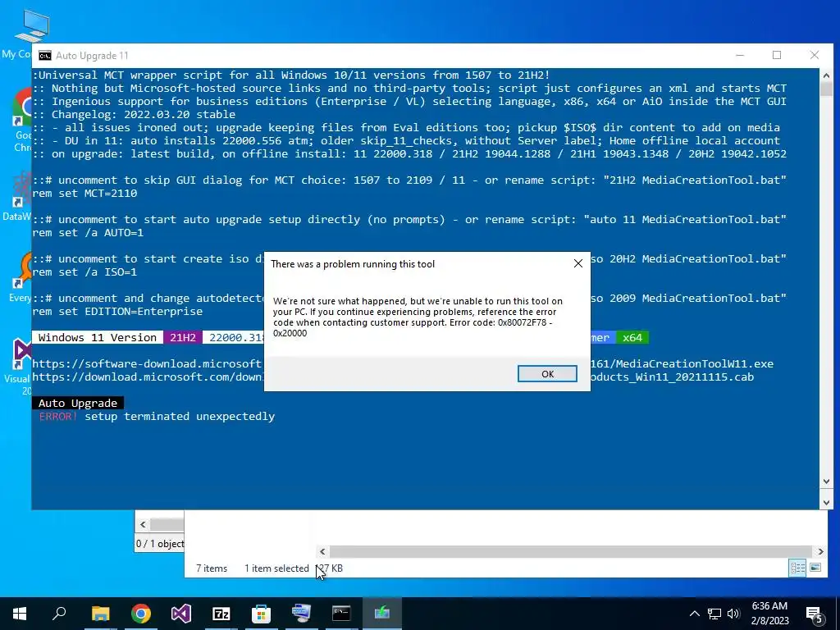
Task: Click the console scrollbar down arrow
Action: coord(826,503)
